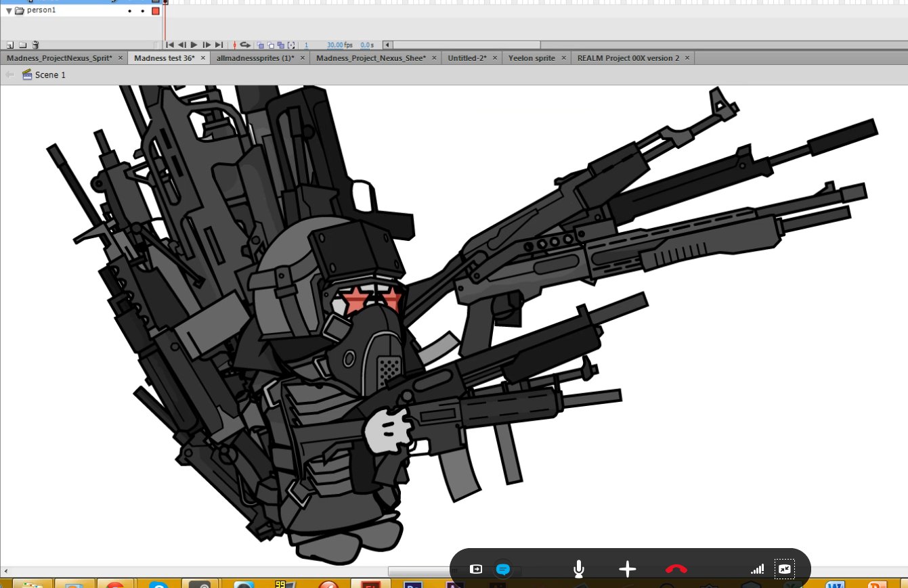The image size is (908, 588).
Task: Click the stage horizontal scroll left arrow
Action: point(6,572)
